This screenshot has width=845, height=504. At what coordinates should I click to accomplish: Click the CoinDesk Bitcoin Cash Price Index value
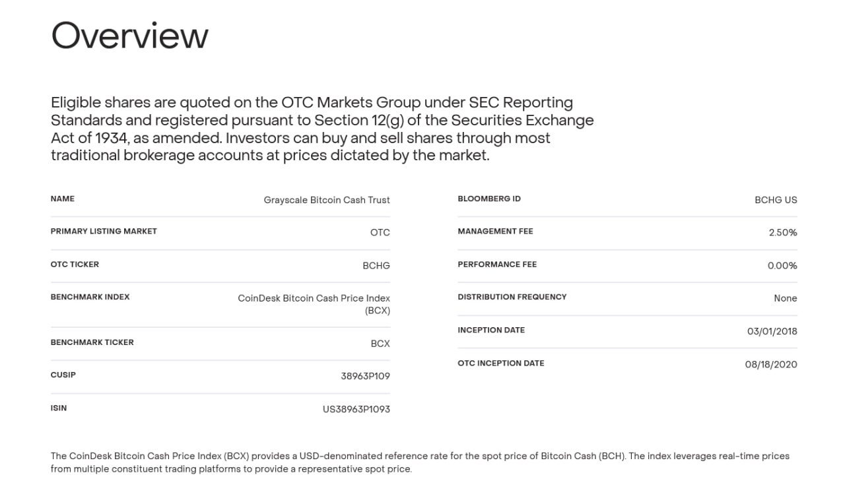tap(314, 304)
